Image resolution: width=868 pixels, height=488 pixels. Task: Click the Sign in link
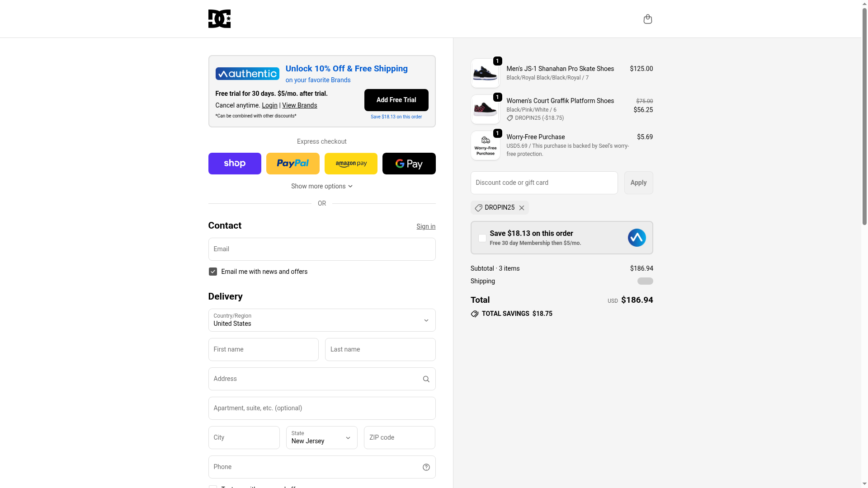coord(426,226)
